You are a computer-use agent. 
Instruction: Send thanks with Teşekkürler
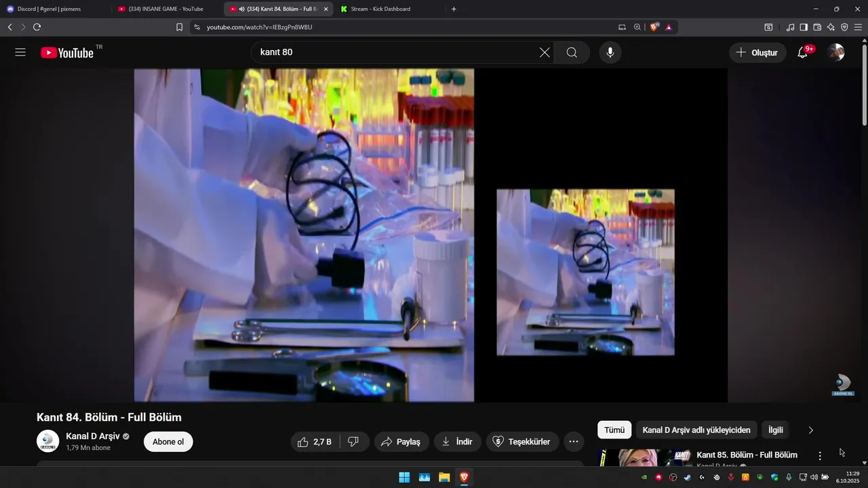[523, 442]
